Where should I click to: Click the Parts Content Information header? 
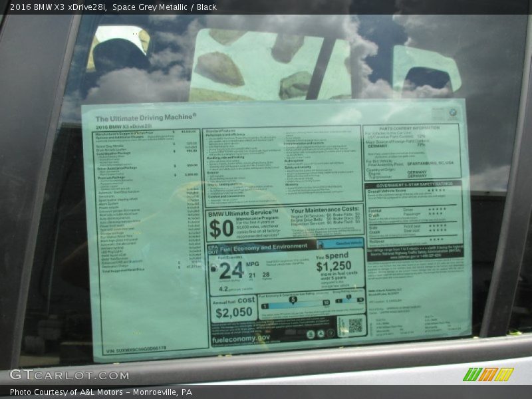tap(409, 128)
